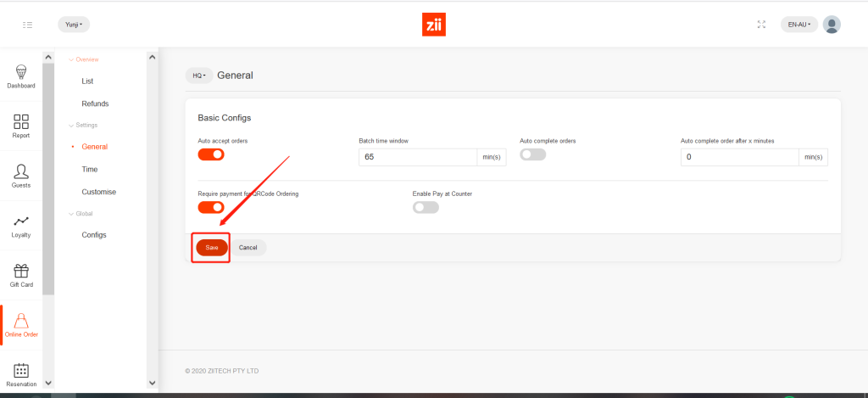The image size is (868, 398).
Task: Click the user avatar icon
Action: click(x=832, y=25)
